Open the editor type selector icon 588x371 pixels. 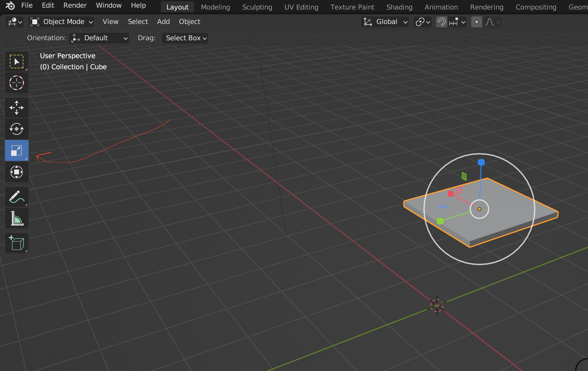(14, 22)
